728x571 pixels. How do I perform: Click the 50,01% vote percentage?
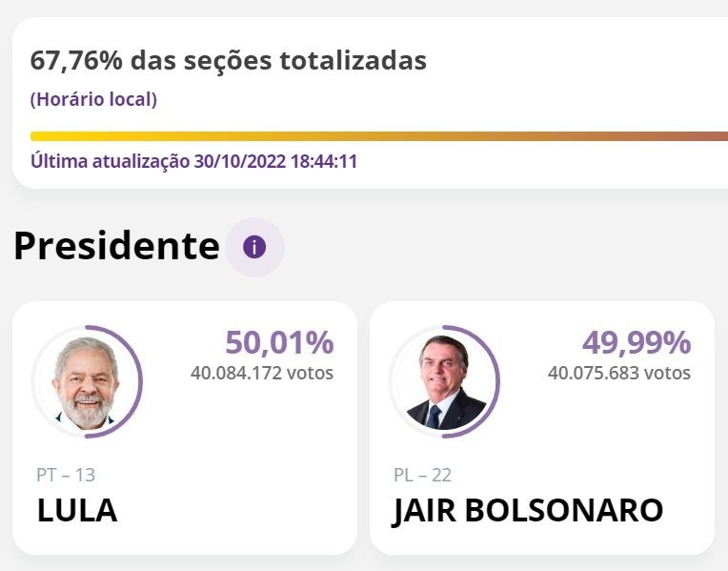(279, 342)
